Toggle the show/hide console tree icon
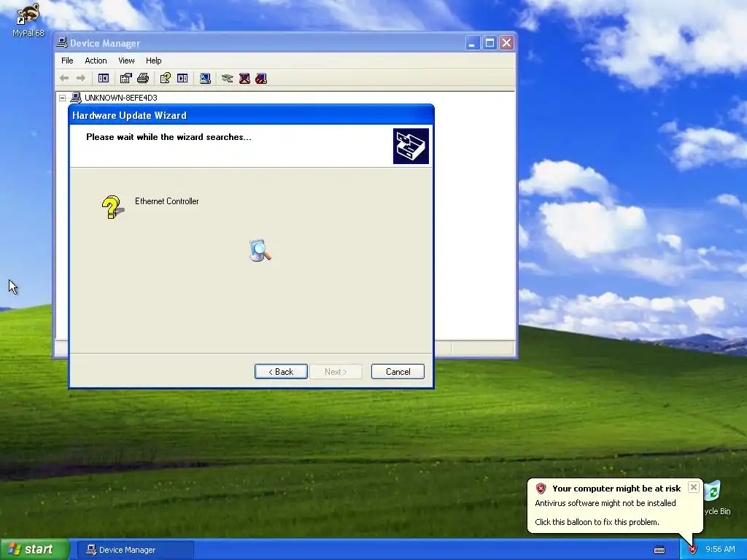The height and width of the screenshot is (560, 747). point(104,78)
